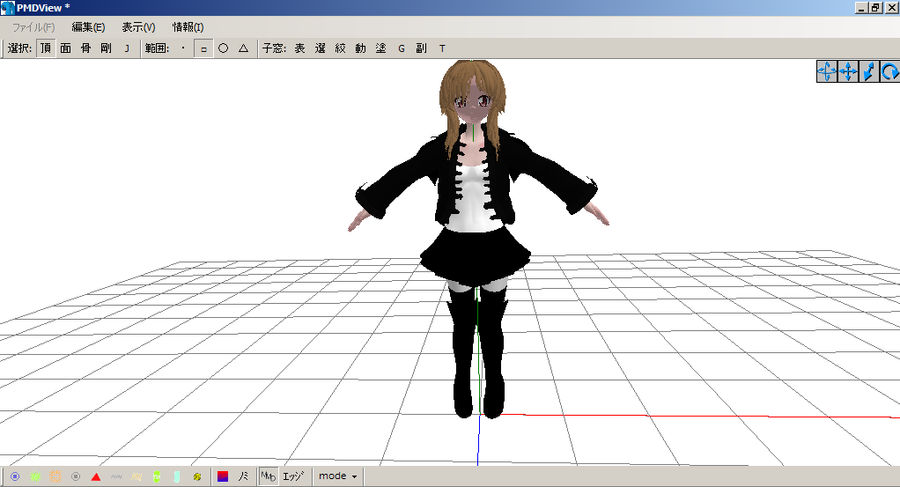The height and width of the screenshot is (487, 900).
Task: Click the diagonal arrow zoom view icon
Action: point(869,72)
